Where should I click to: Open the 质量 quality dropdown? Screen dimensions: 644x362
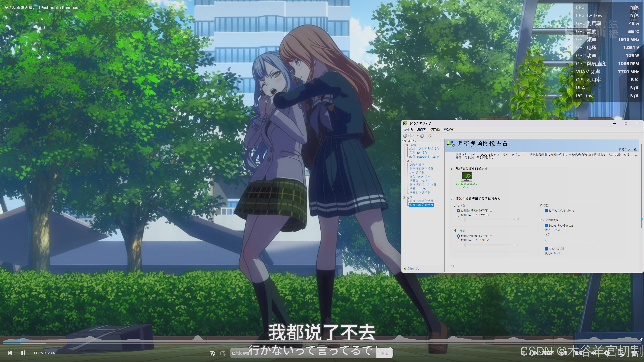tap(569, 240)
